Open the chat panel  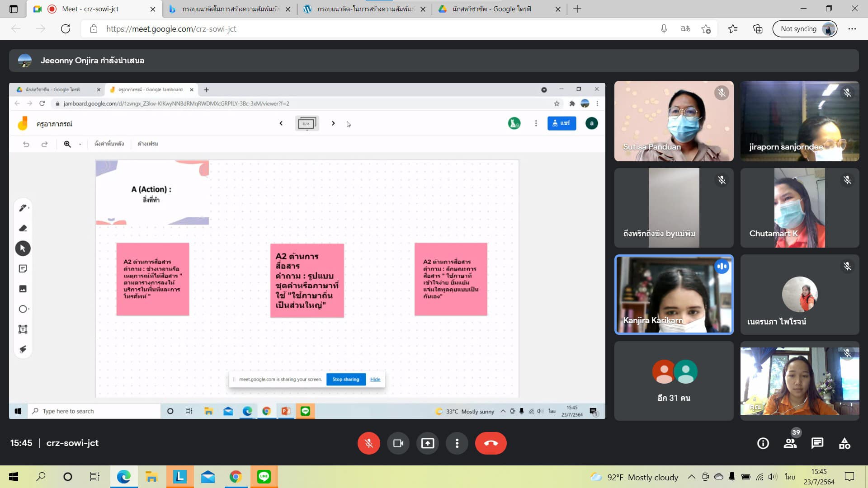(x=817, y=443)
